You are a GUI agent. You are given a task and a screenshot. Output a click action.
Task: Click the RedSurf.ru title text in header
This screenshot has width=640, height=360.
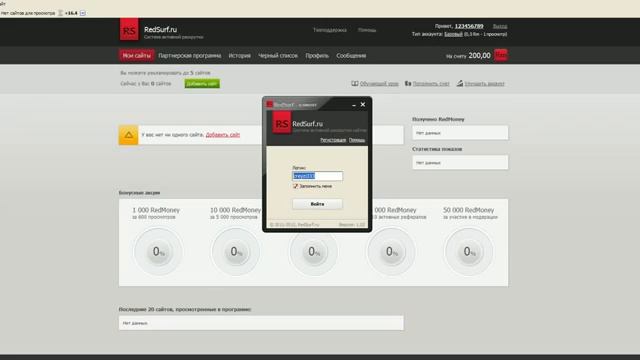click(160, 29)
